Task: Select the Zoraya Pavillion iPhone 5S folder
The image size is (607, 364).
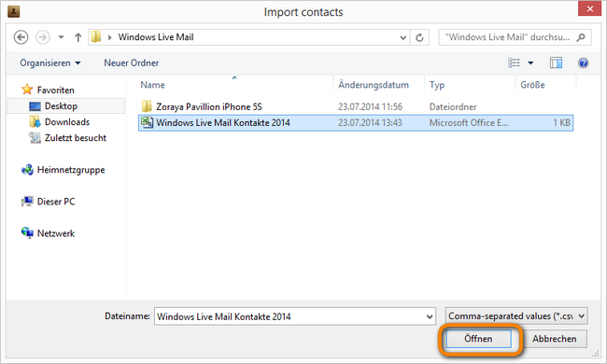Action: click(209, 106)
